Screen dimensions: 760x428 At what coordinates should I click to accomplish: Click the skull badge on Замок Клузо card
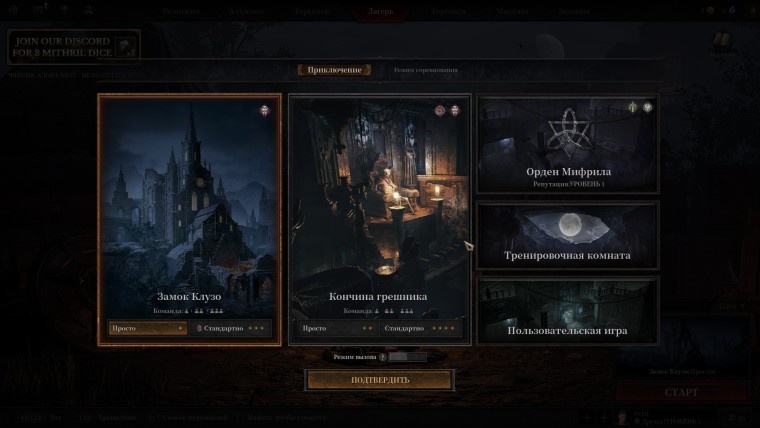[264, 111]
